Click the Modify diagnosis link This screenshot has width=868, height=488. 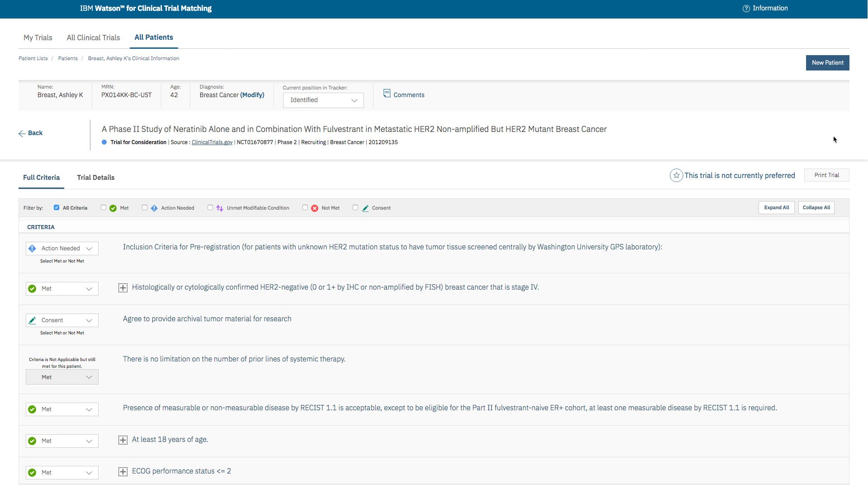click(x=252, y=95)
